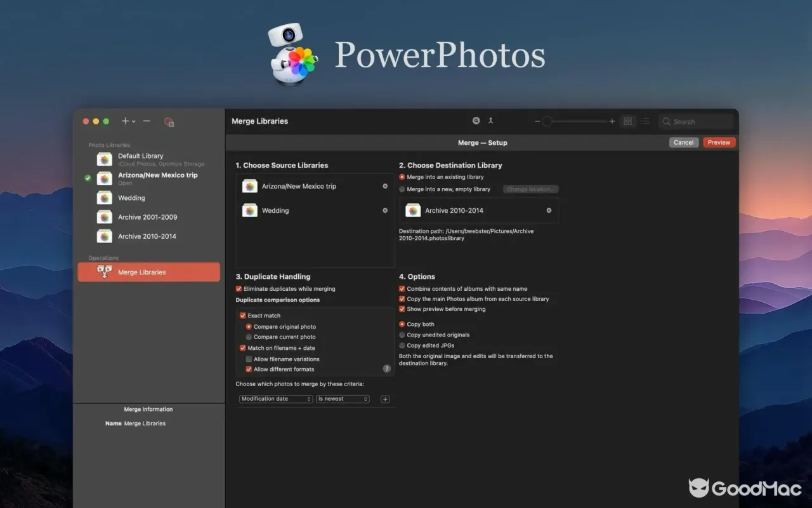Switch to list view
Image resolution: width=812 pixels, height=508 pixels.
(645, 121)
